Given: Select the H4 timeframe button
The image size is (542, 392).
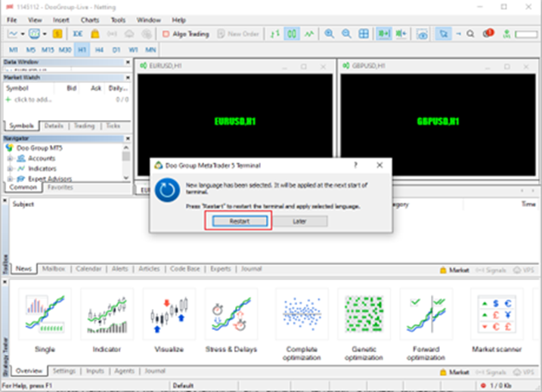Looking at the screenshot, I should click(99, 49).
